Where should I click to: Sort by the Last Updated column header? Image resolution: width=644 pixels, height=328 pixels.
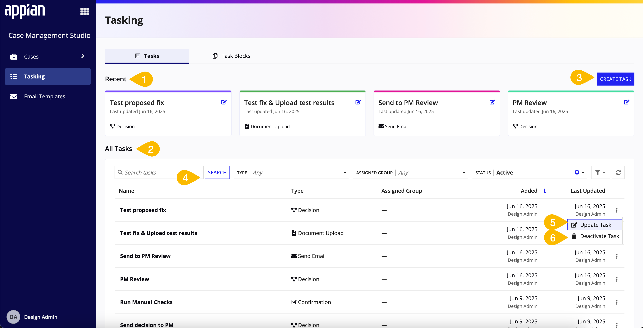pos(588,191)
